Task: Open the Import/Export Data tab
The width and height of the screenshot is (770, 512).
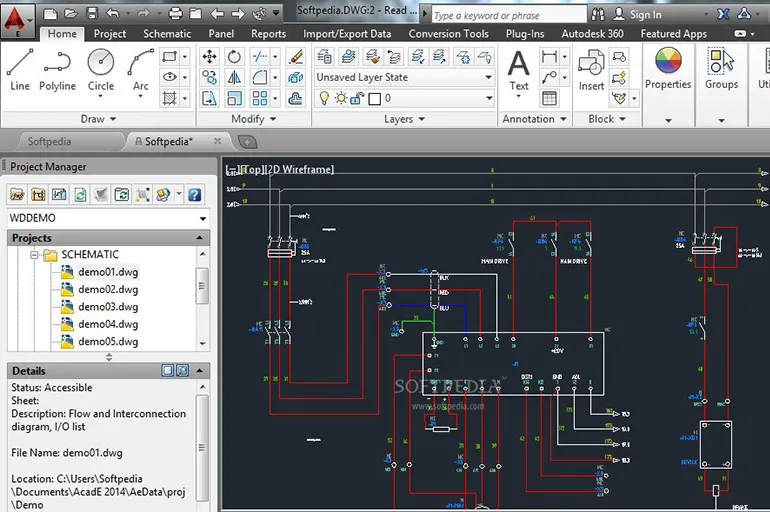Action: tap(347, 33)
